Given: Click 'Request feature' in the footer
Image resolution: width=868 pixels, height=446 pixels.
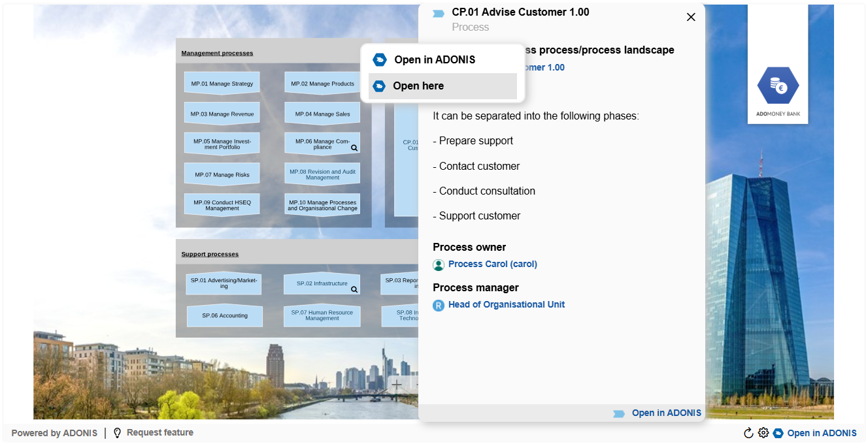Looking at the screenshot, I should point(159,433).
